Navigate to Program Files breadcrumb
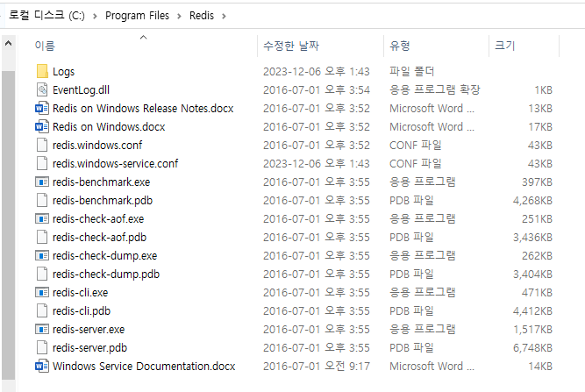The width and height of the screenshot is (585, 392). pos(137,15)
